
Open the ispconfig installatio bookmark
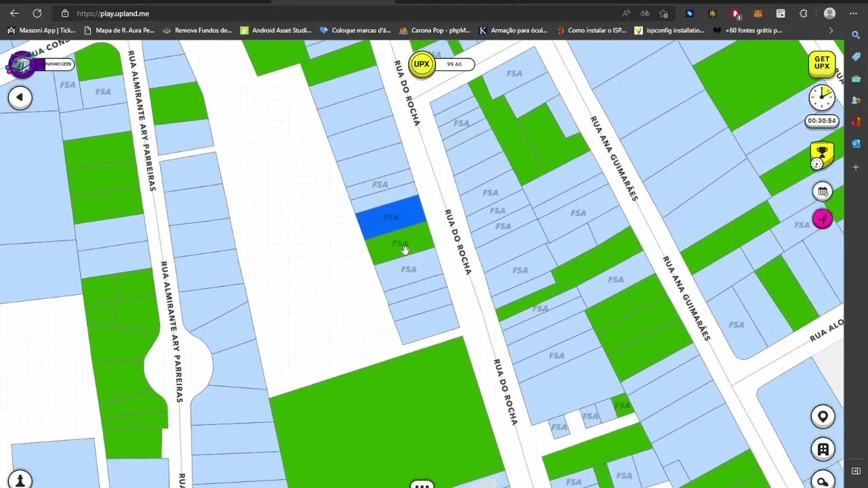click(670, 30)
